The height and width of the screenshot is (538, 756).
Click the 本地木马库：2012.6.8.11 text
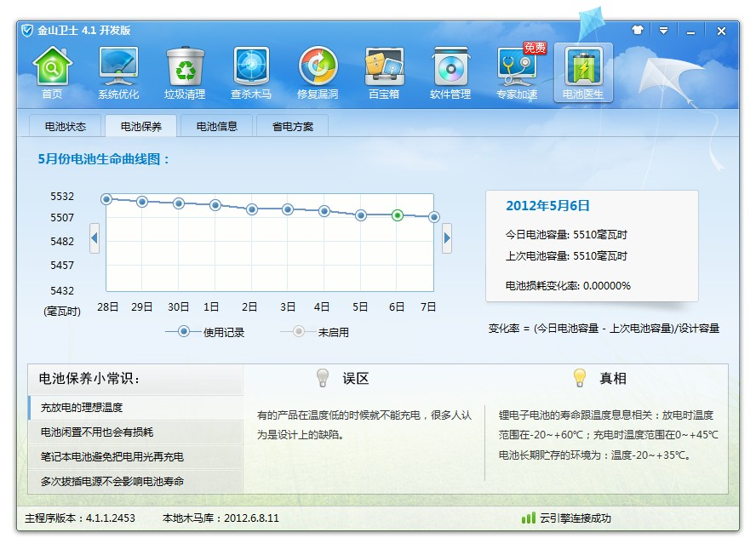(220, 518)
